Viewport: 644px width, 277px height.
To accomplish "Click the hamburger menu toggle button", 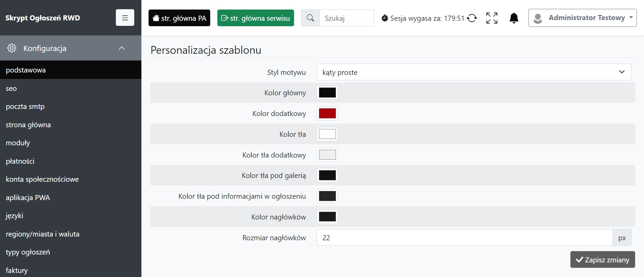I will click(125, 18).
